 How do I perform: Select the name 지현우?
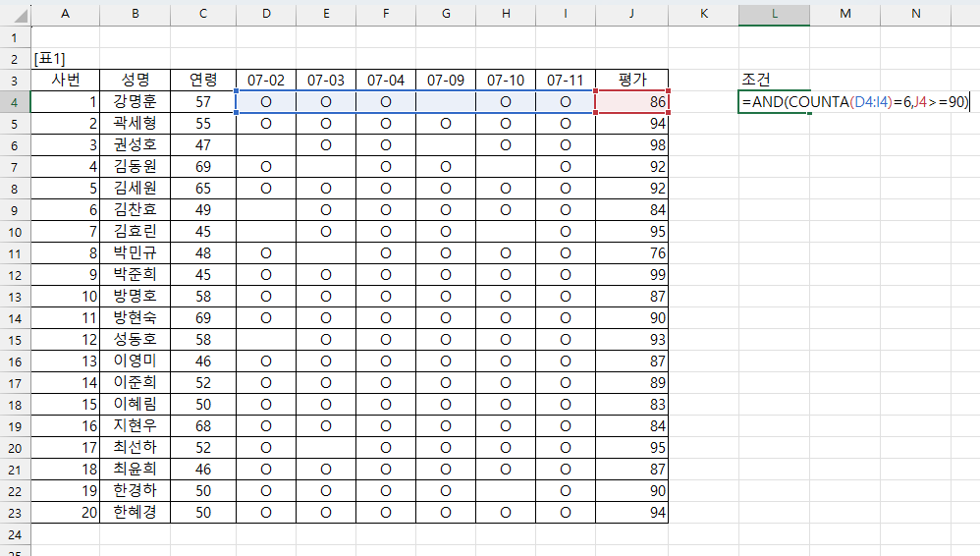click(135, 426)
